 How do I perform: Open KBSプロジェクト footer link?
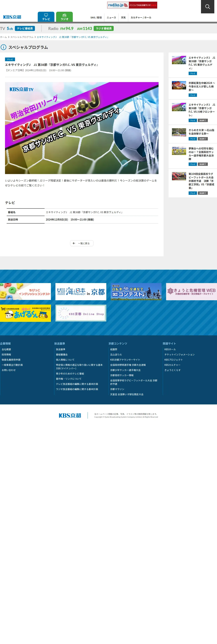point(174,360)
